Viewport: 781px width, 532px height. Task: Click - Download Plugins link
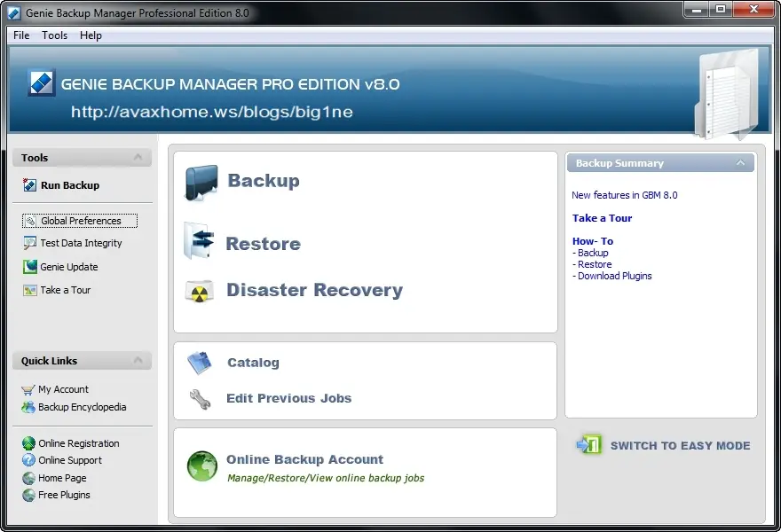click(x=612, y=276)
